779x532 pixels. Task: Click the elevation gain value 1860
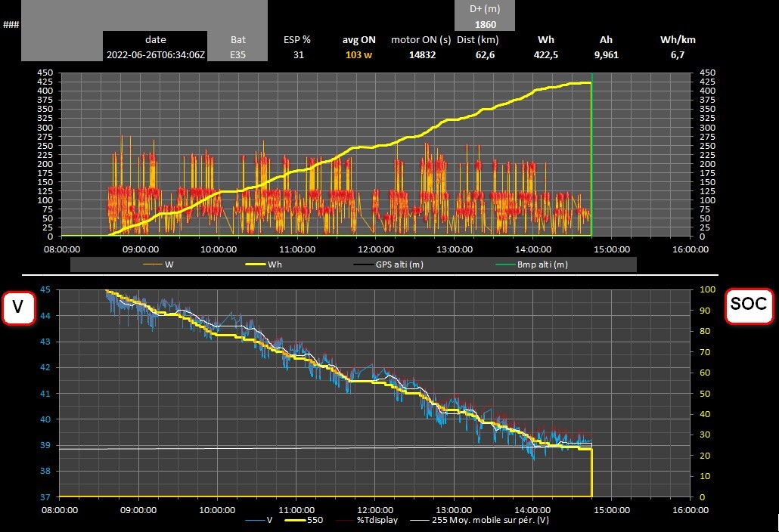click(x=486, y=24)
